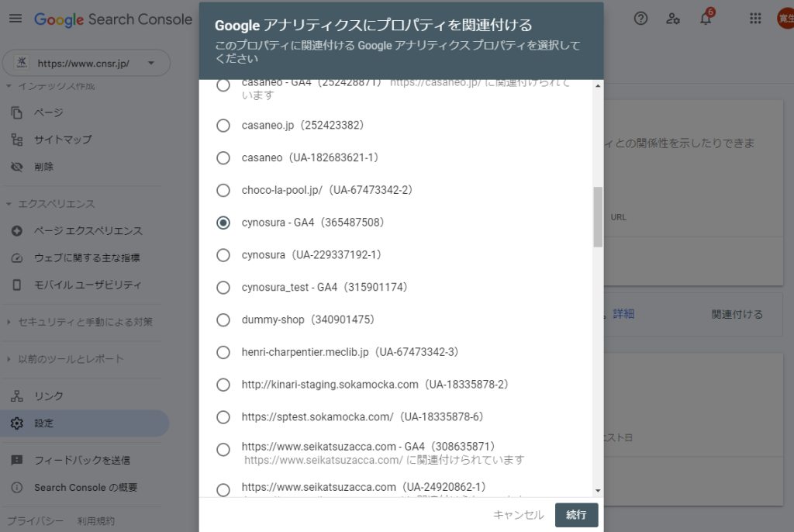
Task: Expand 以前のツールとレポート section
Action: point(9,359)
